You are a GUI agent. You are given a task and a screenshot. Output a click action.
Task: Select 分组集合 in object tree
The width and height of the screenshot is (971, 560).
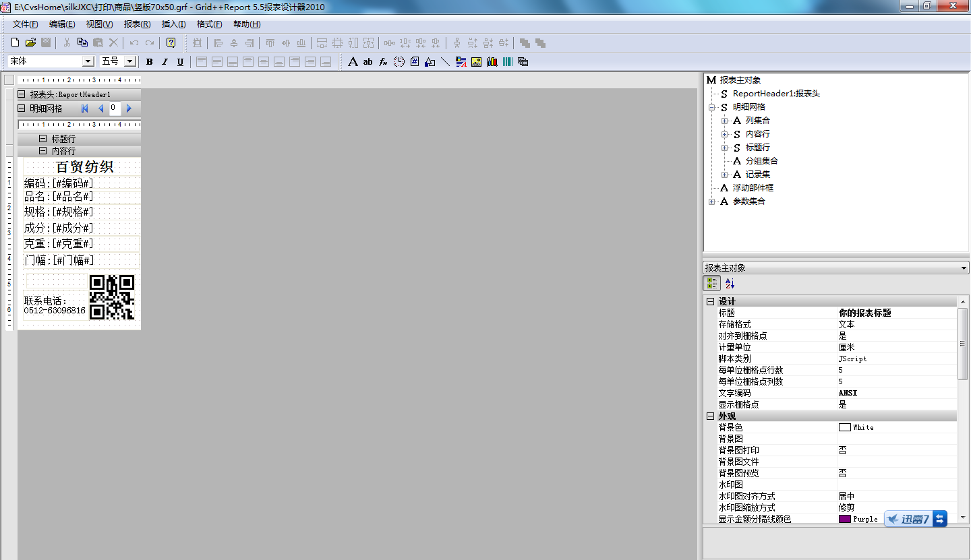tap(761, 161)
